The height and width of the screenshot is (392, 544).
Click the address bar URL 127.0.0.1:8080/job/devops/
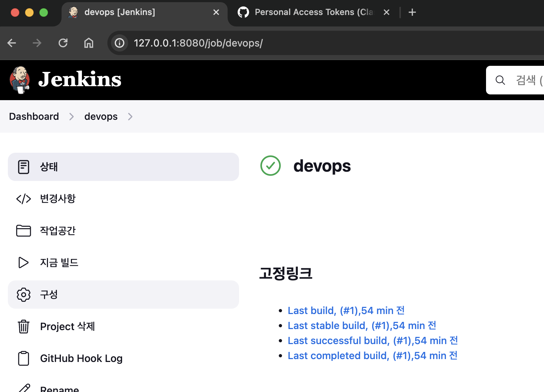[198, 43]
